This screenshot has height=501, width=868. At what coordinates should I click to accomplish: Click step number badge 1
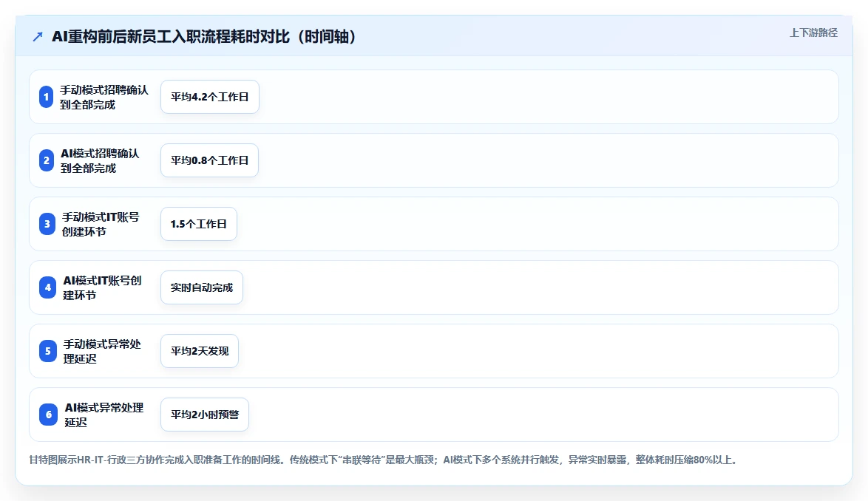click(47, 97)
